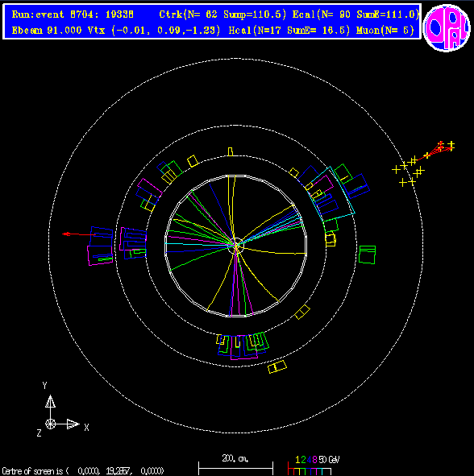Screen dimensions: 474x476
Task: Click the Ctrk track count readout
Action: 222,14
